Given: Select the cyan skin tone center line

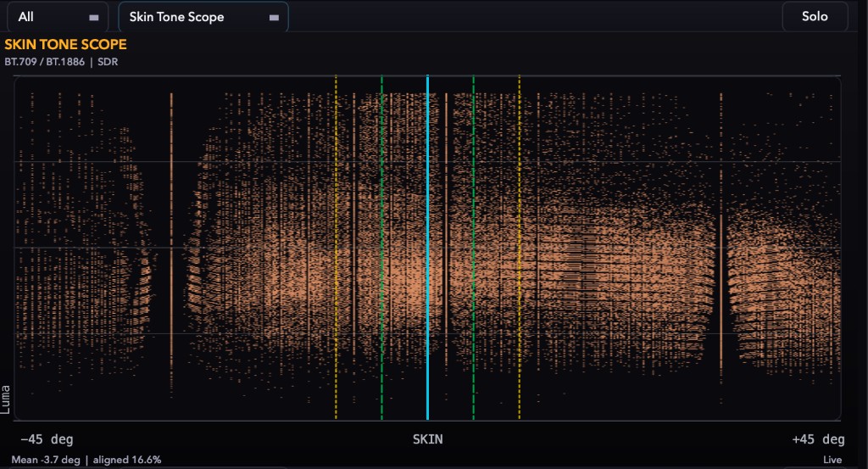Looking at the screenshot, I should [x=427, y=248].
